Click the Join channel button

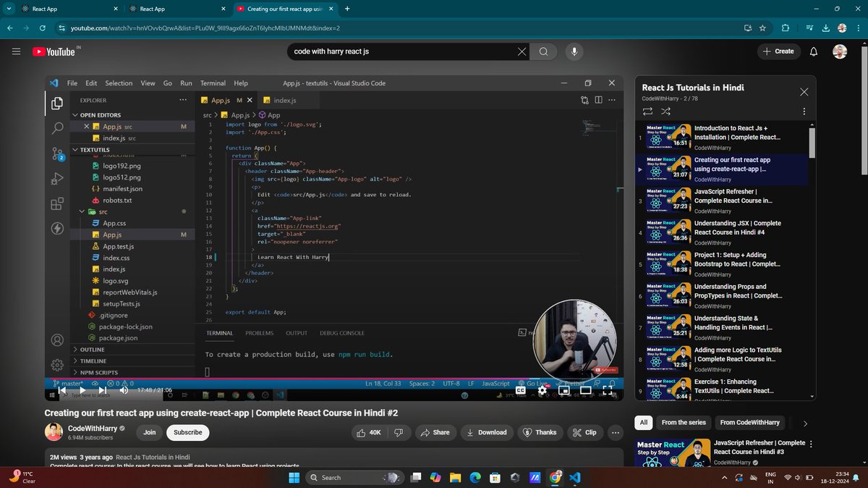click(150, 432)
